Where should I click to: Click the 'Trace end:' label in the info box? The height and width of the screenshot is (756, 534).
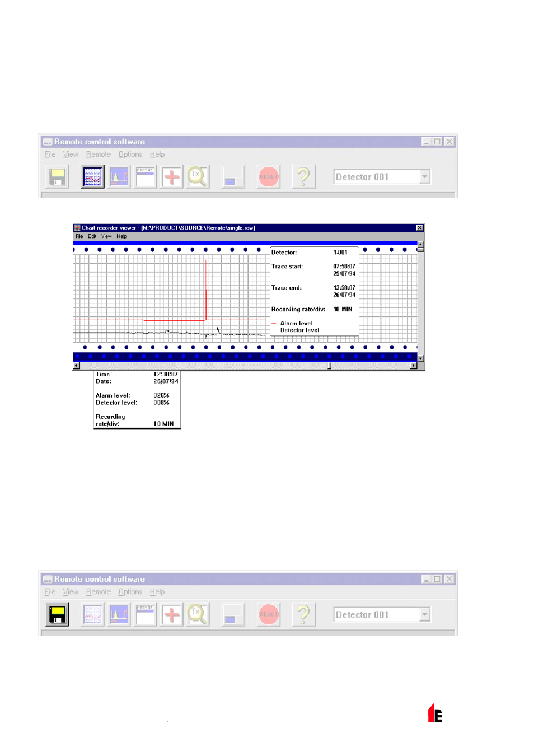coord(287,288)
